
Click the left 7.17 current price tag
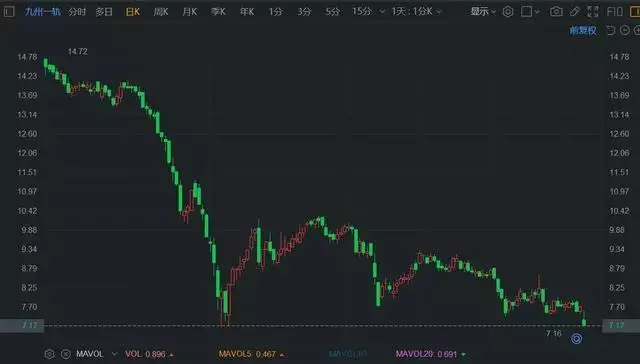(22, 325)
